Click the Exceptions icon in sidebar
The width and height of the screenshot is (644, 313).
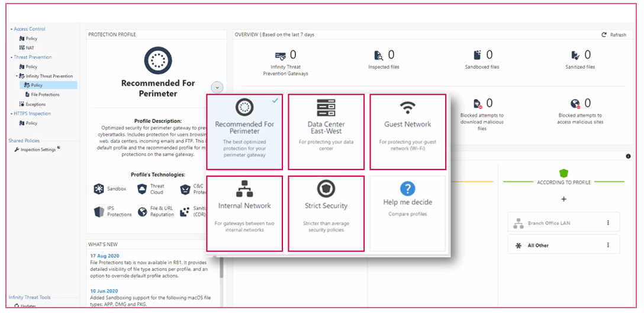coord(22,104)
